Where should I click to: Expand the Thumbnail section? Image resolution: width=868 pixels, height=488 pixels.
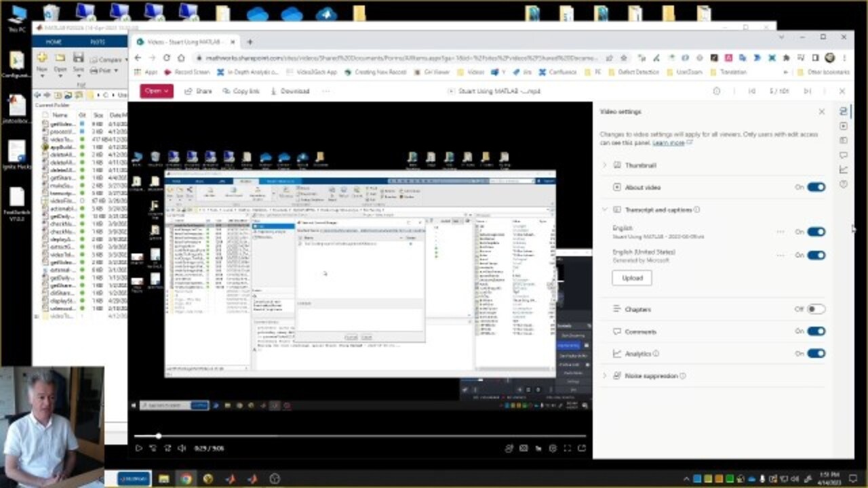click(x=605, y=165)
